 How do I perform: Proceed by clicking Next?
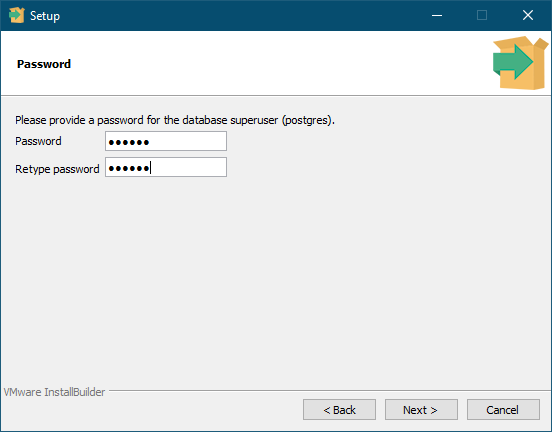(x=421, y=409)
